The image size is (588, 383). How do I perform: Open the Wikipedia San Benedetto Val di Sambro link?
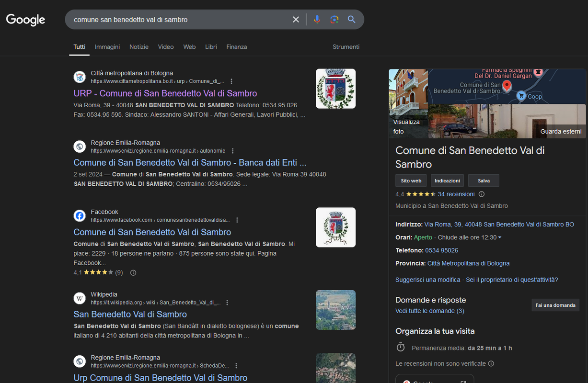pos(130,315)
